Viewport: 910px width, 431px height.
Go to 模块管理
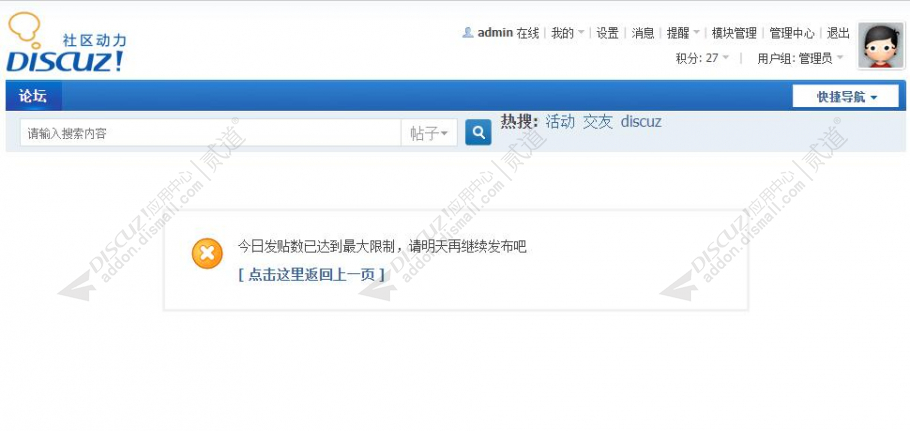[734, 33]
